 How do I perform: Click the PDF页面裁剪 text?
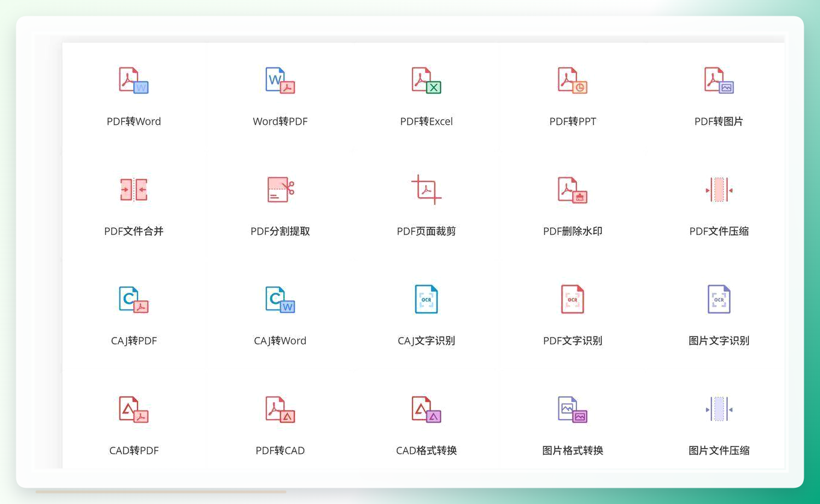click(426, 231)
